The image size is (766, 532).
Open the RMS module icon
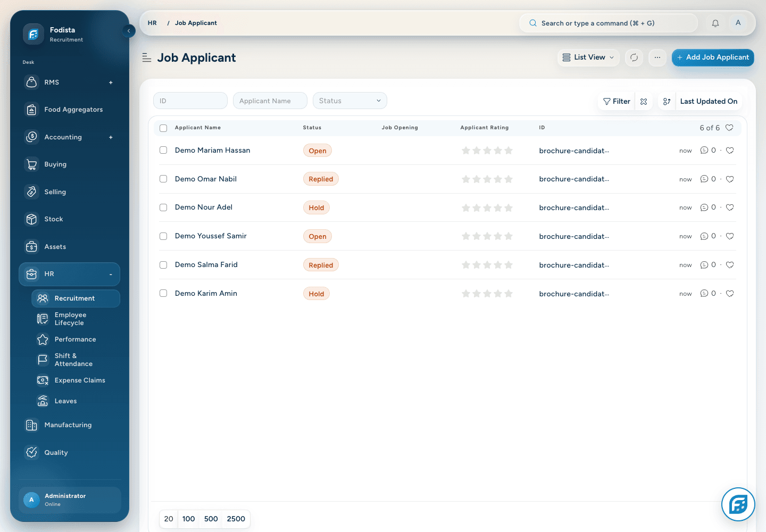click(32, 82)
